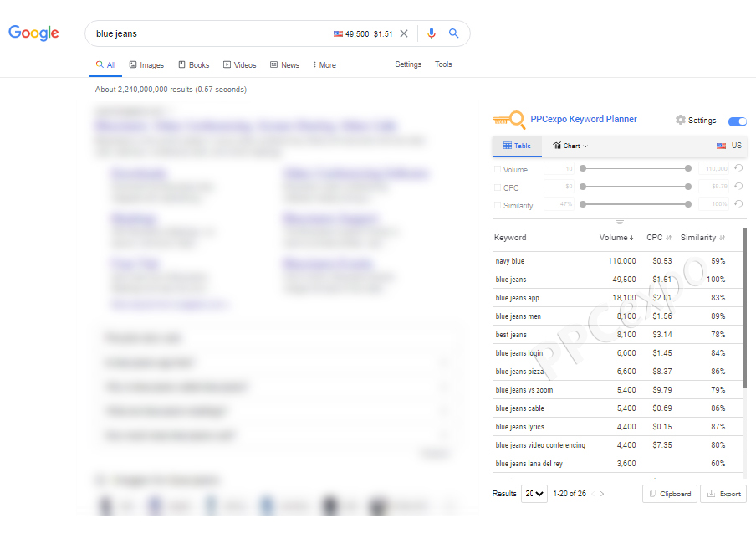This screenshot has width=756, height=534.
Task: Click the Google logo
Action: click(x=33, y=33)
